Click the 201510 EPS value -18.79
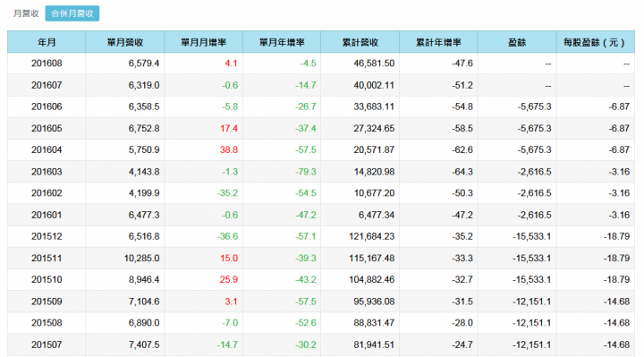 point(616,279)
